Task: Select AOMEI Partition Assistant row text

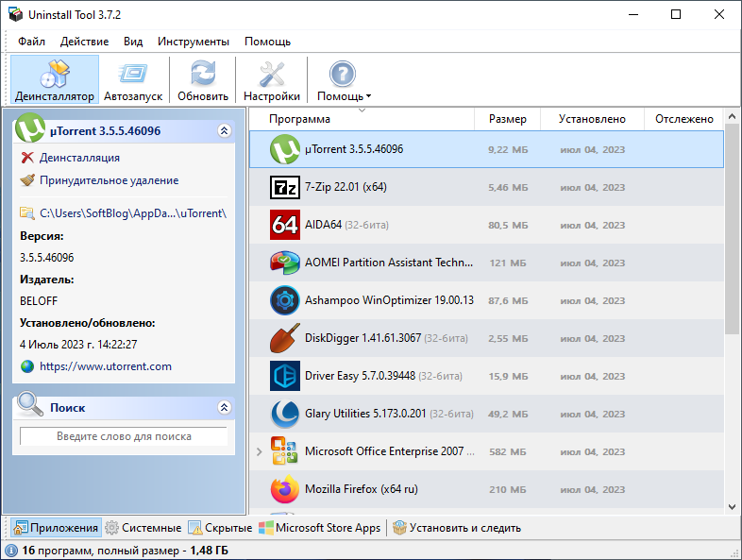Action: coord(389,263)
